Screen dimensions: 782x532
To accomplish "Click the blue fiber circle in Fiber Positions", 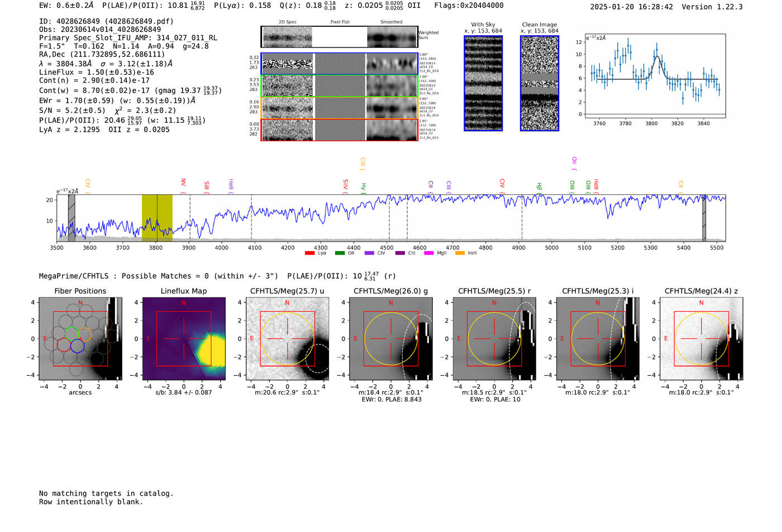I will [77, 346].
